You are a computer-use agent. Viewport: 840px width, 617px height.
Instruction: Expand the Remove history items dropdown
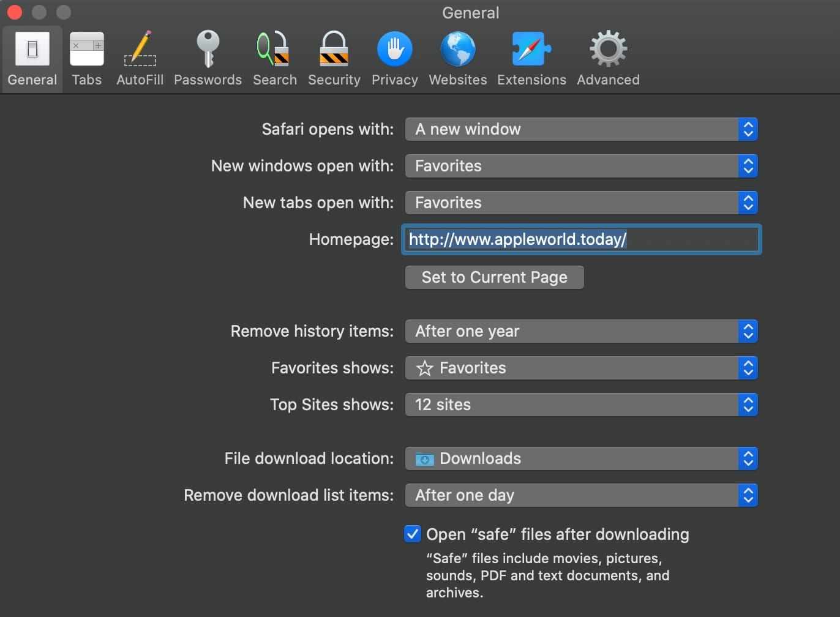pos(581,331)
